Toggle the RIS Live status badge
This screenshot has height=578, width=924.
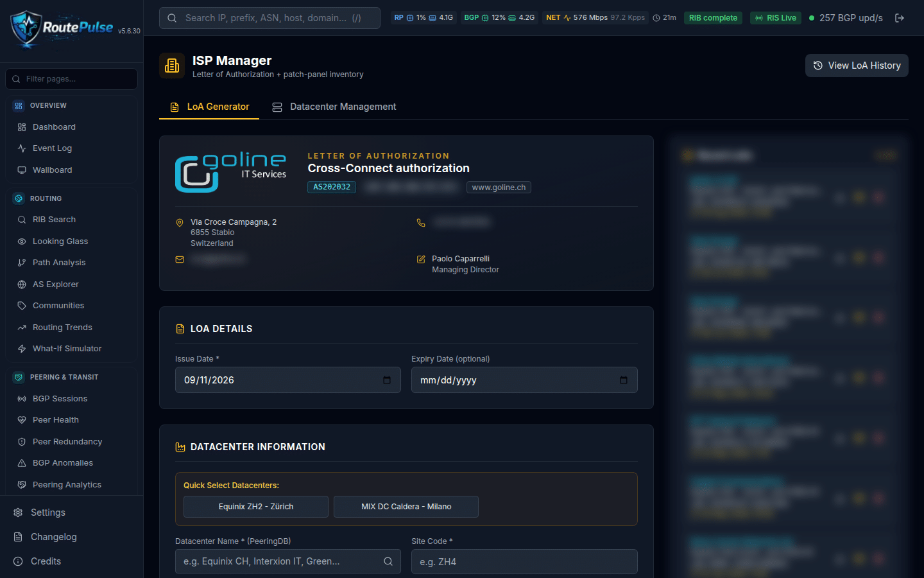pyautogui.click(x=775, y=18)
